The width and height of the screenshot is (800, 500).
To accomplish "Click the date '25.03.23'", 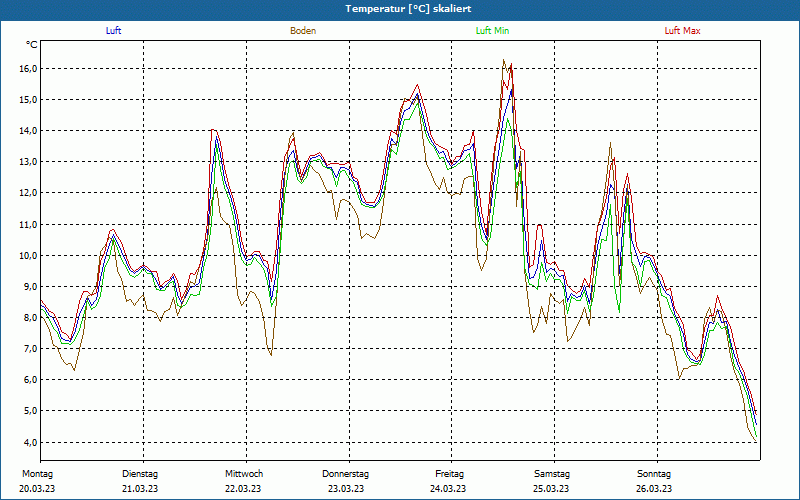I will tap(551, 489).
